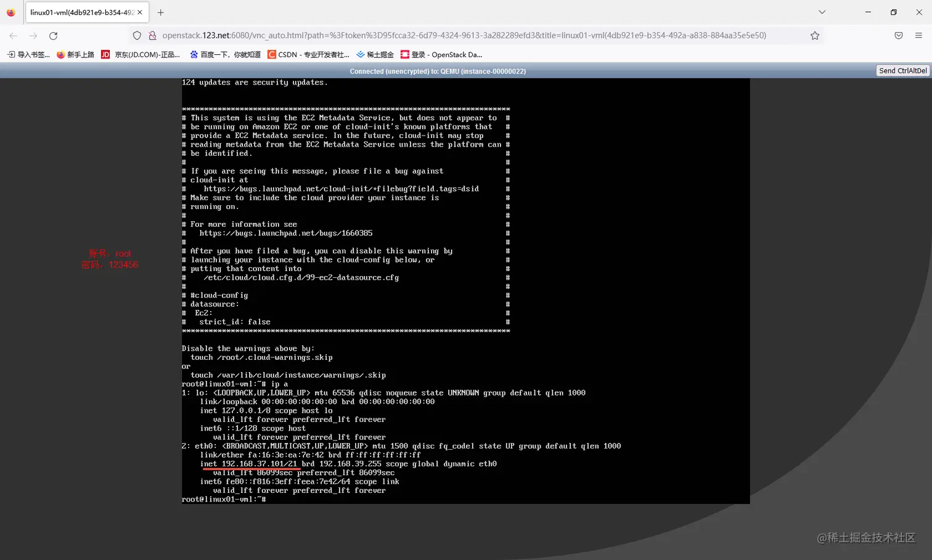Viewport: 932px width, 560px height.
Task: Reload the current page
Action: tap(54, 36)
